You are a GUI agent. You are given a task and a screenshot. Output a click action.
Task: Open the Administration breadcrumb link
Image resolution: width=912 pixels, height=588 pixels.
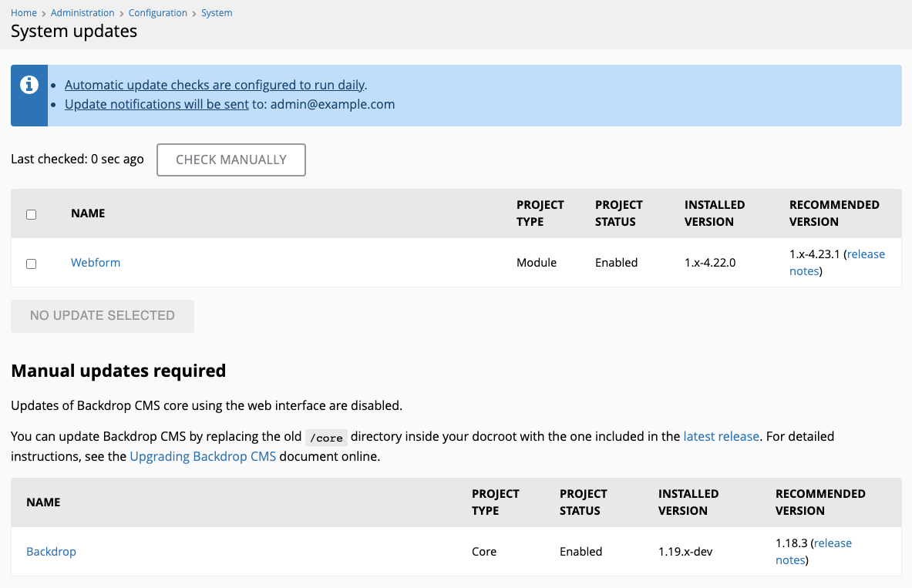(x=82, y=13)
